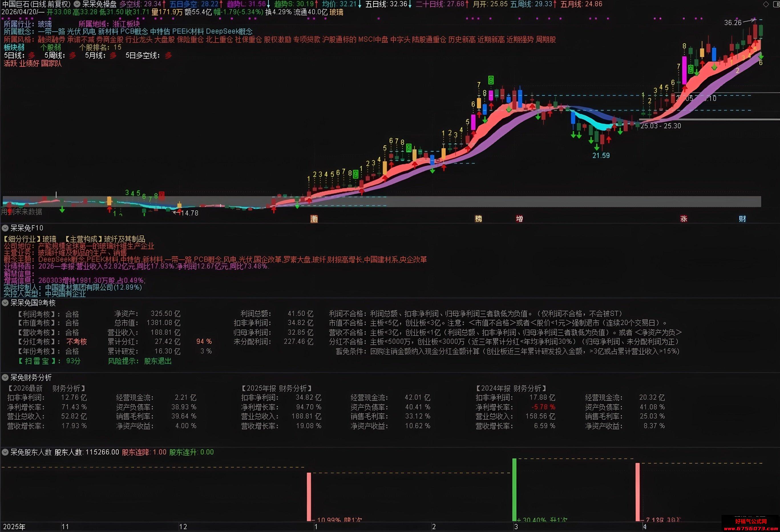Open the 呆兔财务分析 panel dropdown
The image size is (780, 532).
pos(5,378)
